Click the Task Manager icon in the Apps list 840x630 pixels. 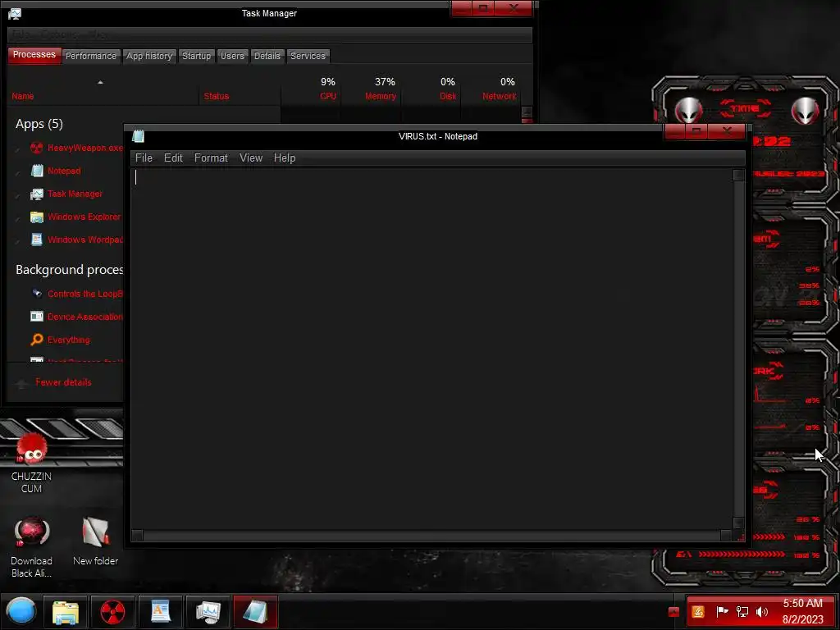click(36, 194)
